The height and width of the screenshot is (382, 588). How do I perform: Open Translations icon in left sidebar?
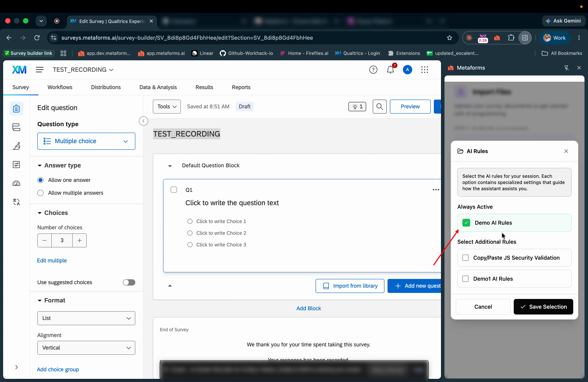tap(16, 202)
